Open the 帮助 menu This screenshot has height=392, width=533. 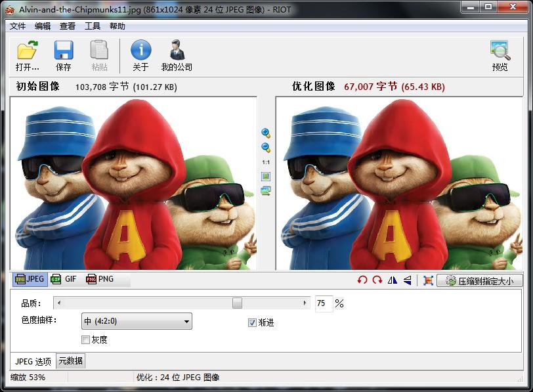pyautogui.click(x=117, y=26)
